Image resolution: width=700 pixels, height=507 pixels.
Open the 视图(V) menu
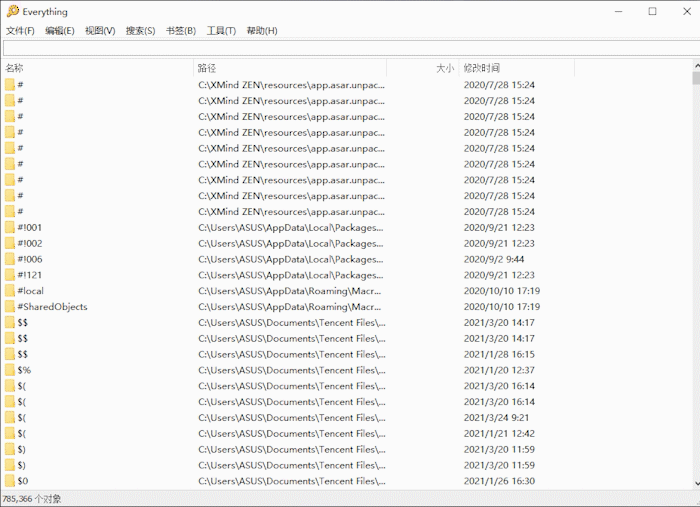(x=100, y=31)
